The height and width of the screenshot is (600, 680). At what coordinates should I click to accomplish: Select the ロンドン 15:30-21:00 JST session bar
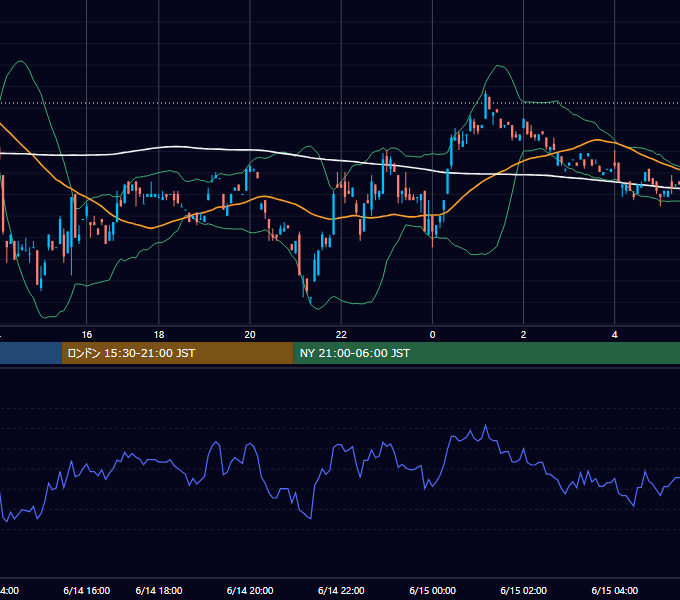177,353
